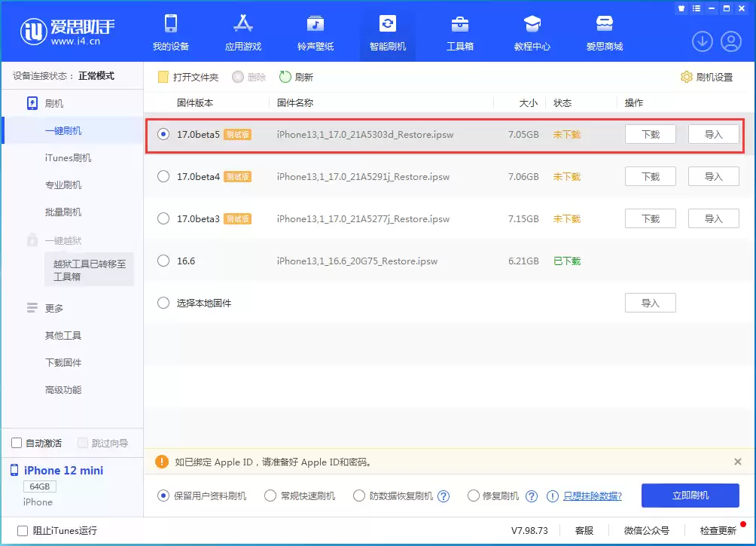Click the download manager arrow icon
This screenshot has width=756, height=546.
(703, 41)
